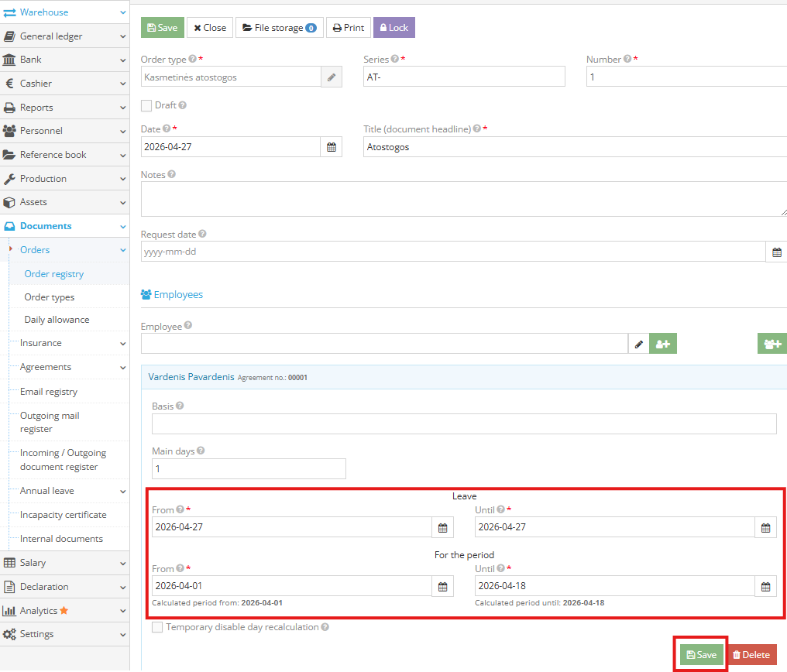The width and height of the screenshot is (787, 672).
Task: Show help for Number field
Action: (x=627, y=59)
